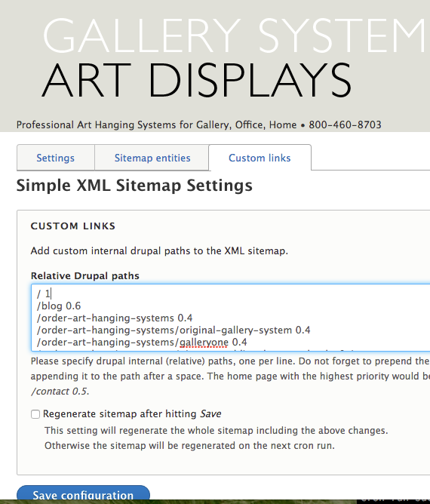Click the /order-art-hanging-systems 0.4 line

[x=115, y=318]
